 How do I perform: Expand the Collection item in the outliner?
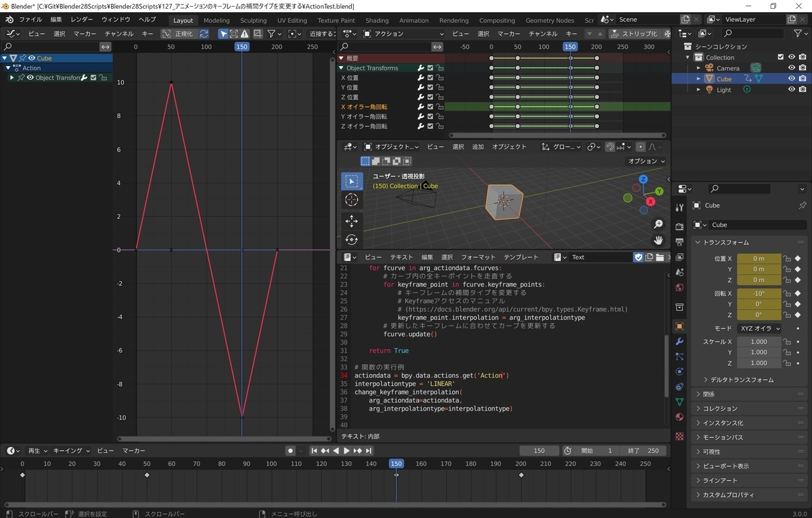tap(686, 57)
